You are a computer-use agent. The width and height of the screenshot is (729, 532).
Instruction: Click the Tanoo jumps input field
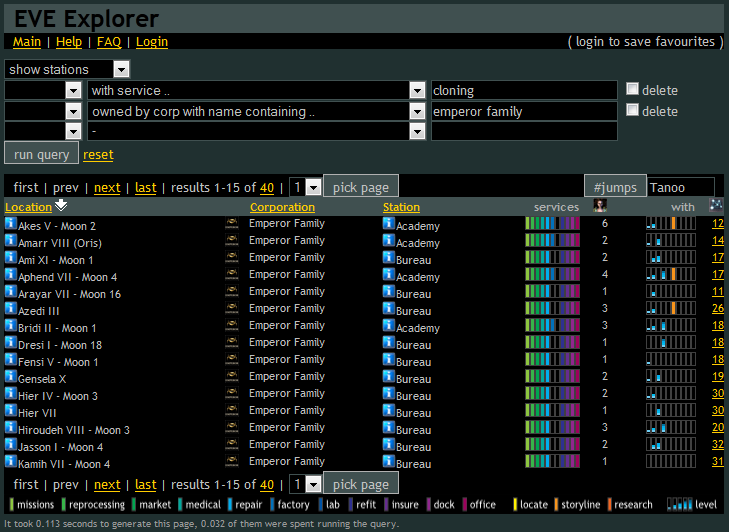(680, 187)
